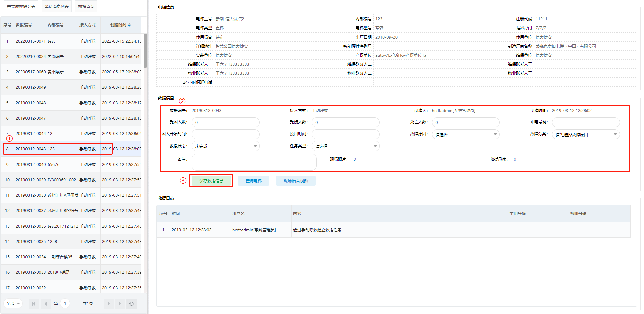Click the manufacture date 2018-09-20
The image size is (644, 314).
386,37
